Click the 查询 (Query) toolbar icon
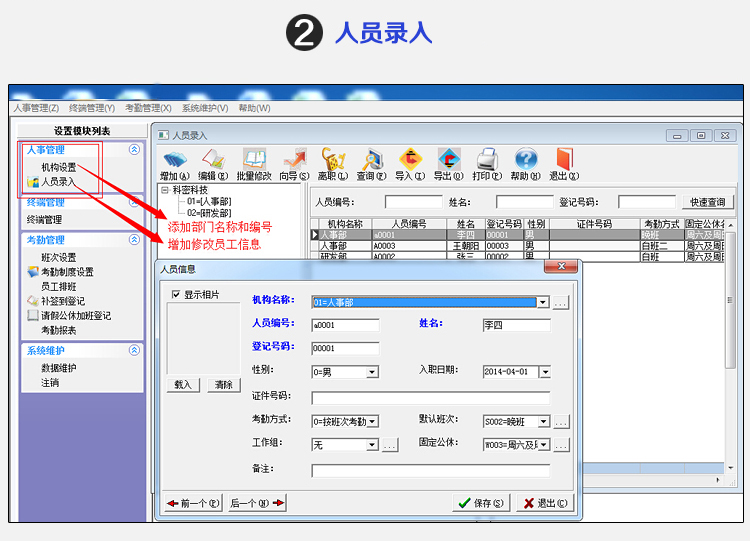Viewport: 750px width, 541px height. (x=371, y=160)
